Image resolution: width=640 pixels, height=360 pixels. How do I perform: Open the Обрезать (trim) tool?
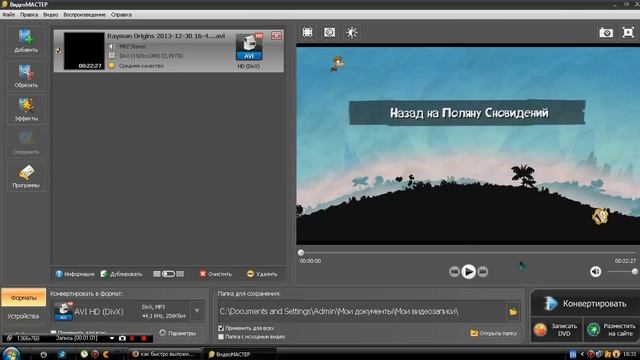(x=26, y=76)
